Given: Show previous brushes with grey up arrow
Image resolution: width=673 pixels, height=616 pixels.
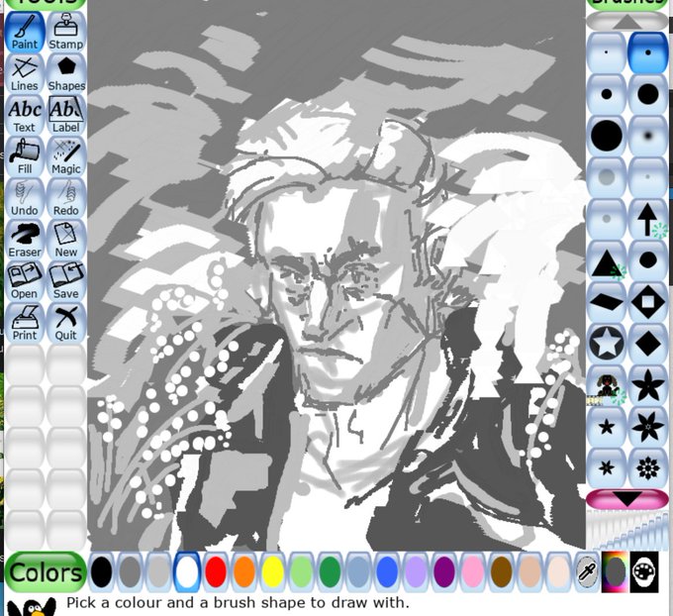Looking at the screenshot, I should (627, 22).
